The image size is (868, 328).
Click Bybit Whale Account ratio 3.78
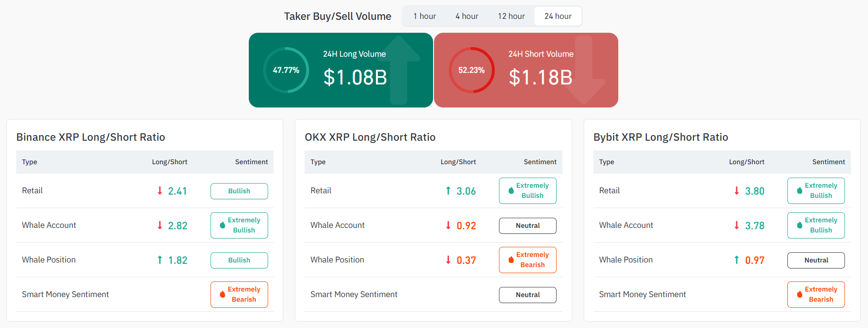coord(755,226)
